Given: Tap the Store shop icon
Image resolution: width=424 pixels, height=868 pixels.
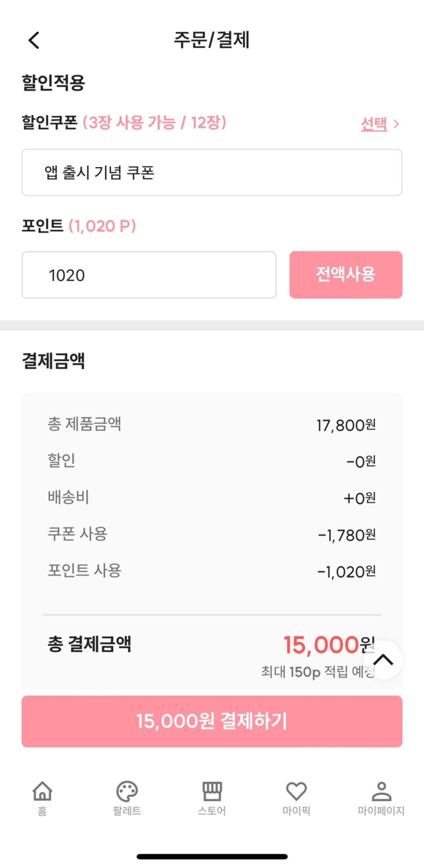Looking at the screenshot, I should 212,791.
